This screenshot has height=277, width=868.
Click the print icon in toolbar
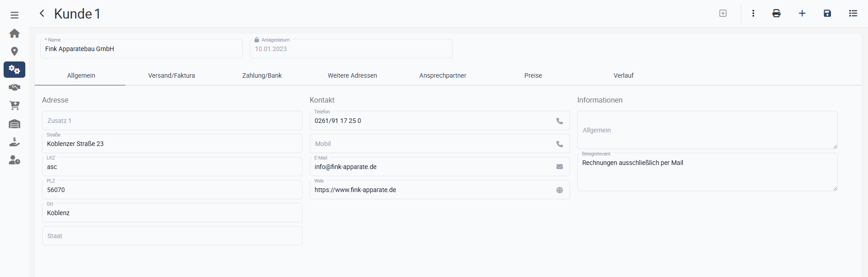776,14
